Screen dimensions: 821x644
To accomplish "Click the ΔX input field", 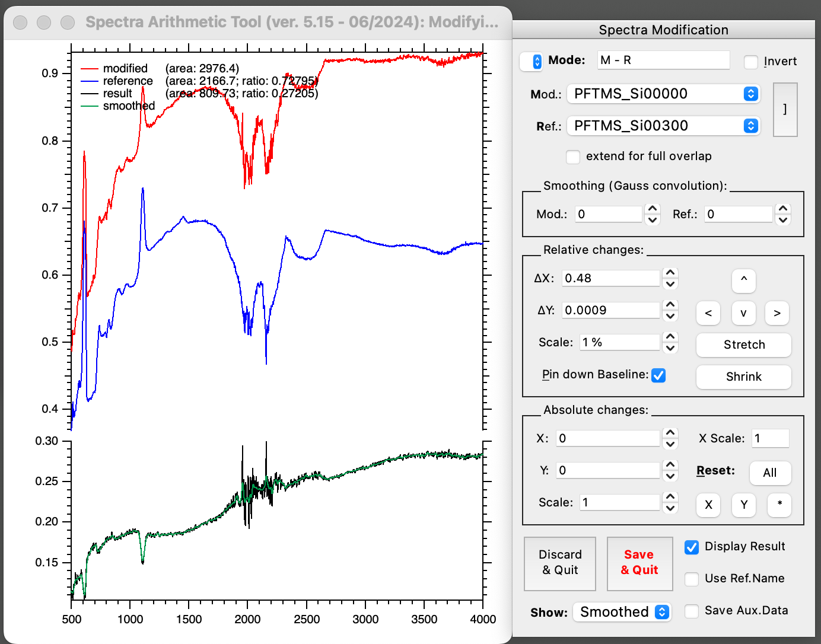I will (611, 278).
